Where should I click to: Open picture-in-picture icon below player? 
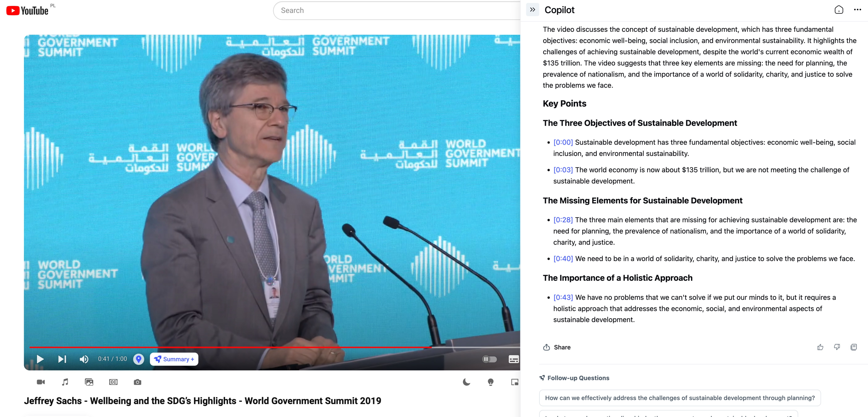pos(515,382)
